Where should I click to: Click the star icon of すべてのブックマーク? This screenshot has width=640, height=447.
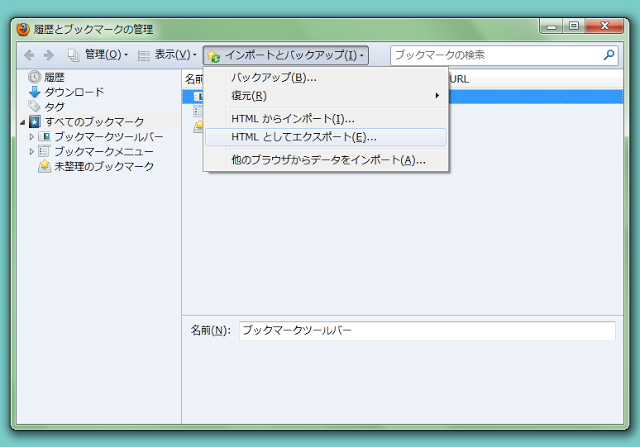point(35,122)
